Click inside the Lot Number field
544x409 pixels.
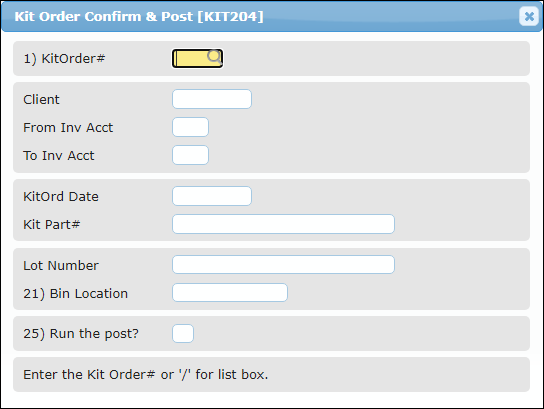pyautogui.click(x=283, y=265)
